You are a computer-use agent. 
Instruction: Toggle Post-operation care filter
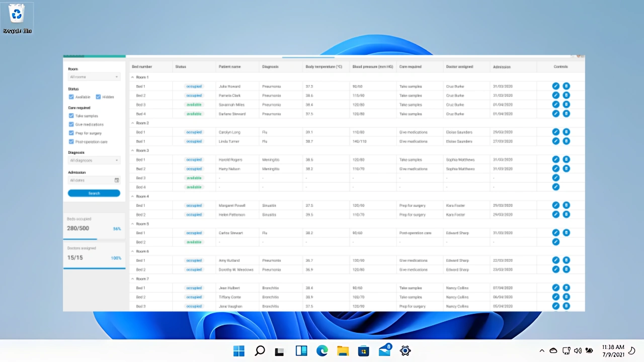tap(71, 142)
